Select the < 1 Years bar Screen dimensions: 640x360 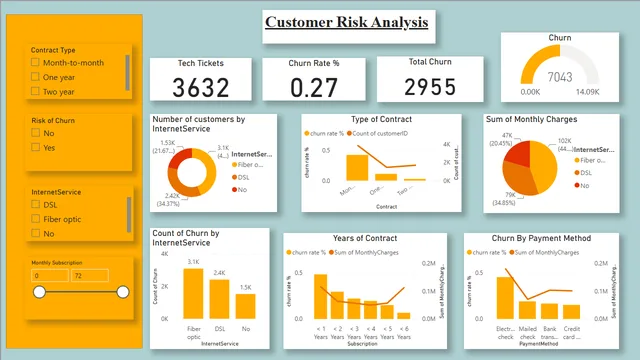(320, 297)
